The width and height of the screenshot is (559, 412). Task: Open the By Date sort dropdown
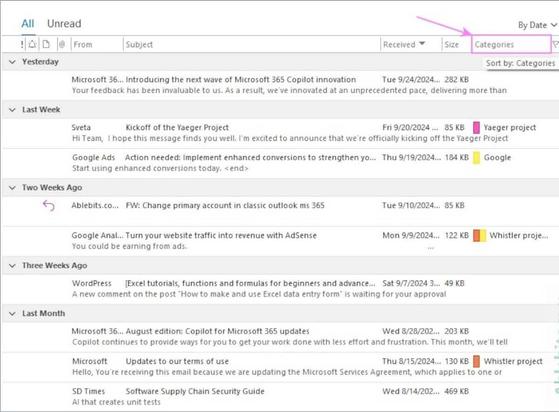click(537, 25)
